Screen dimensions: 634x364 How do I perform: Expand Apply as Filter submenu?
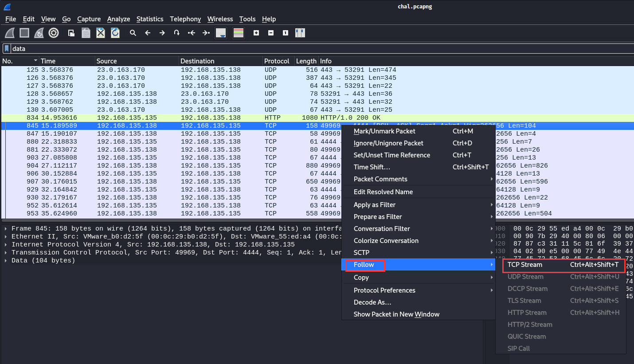[x=418, y=205]
